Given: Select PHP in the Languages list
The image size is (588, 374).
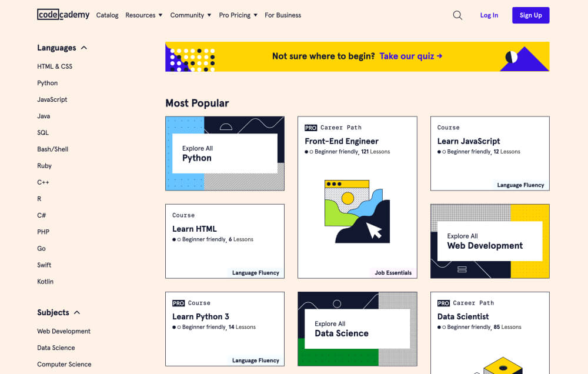Looking at the screenshot, I should (43, 232).
